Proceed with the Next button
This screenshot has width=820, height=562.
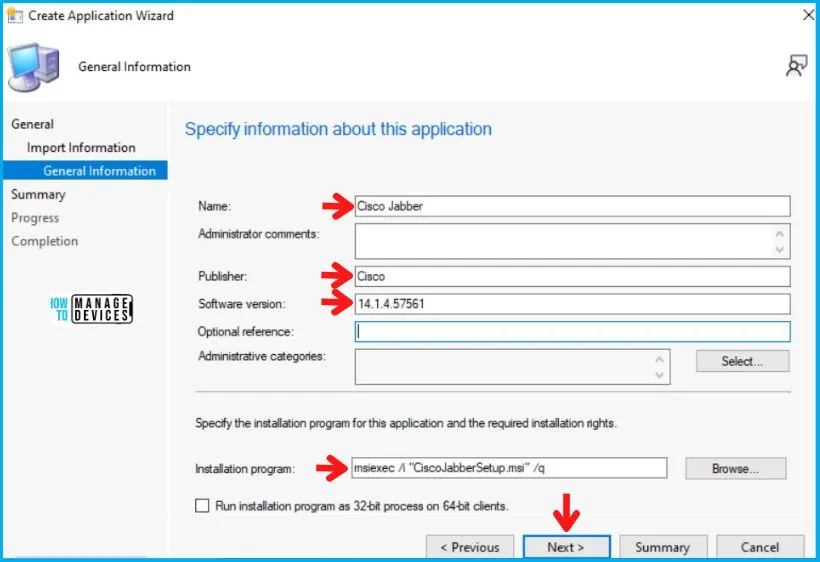566,547
